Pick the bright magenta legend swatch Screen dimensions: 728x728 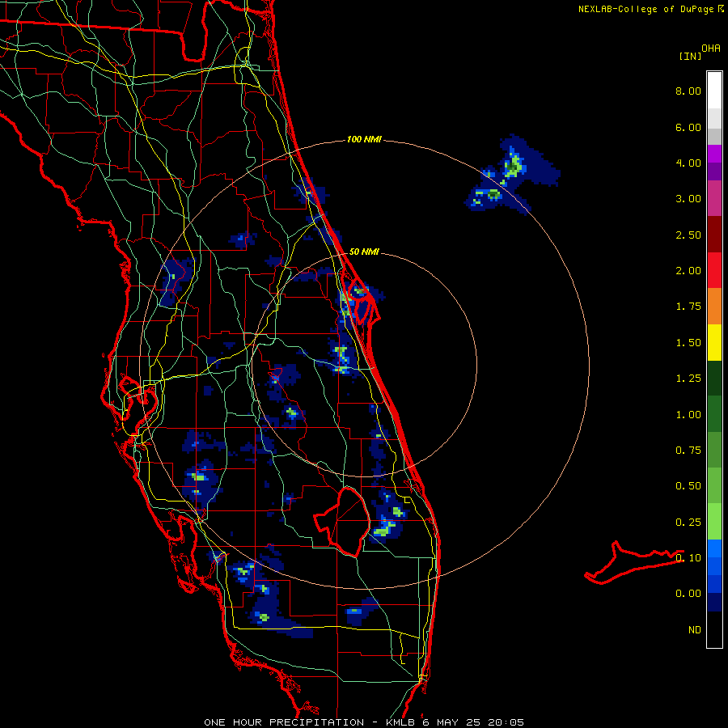pos(714,153)
